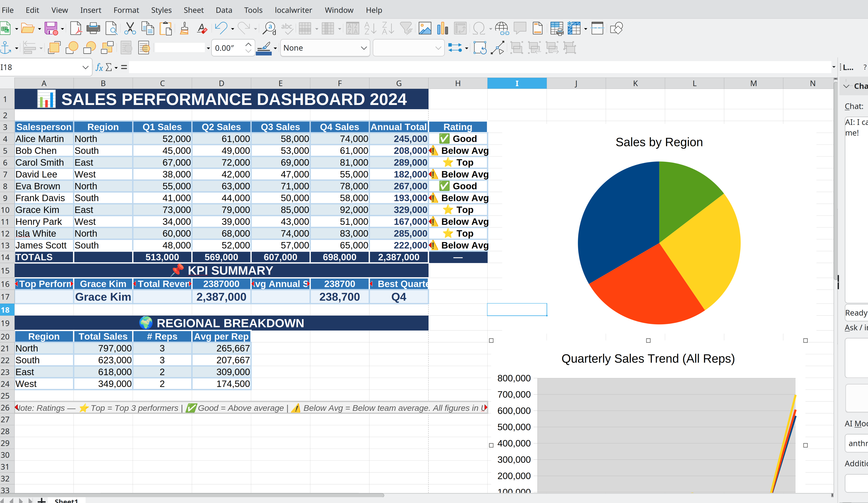Click the formula equals sign
Viewport: 868px width, 503px height.
pos(124,67)
